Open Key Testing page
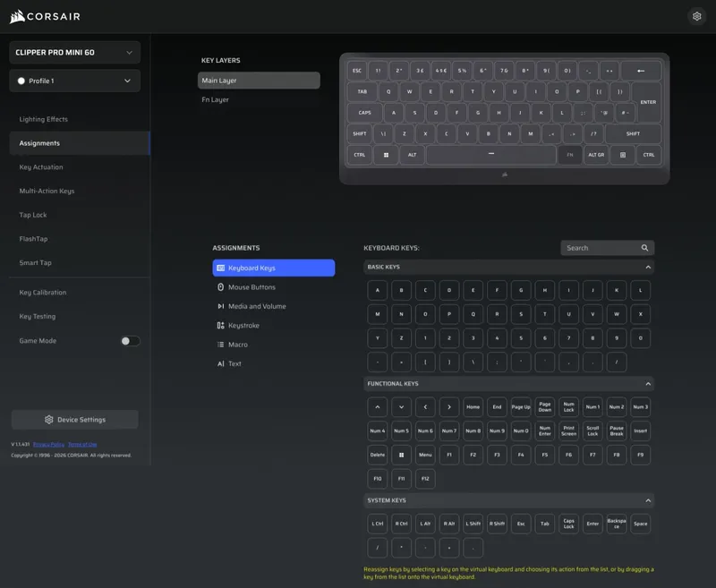The width and height of the screenshot is (716, 588). coord(37,316)
